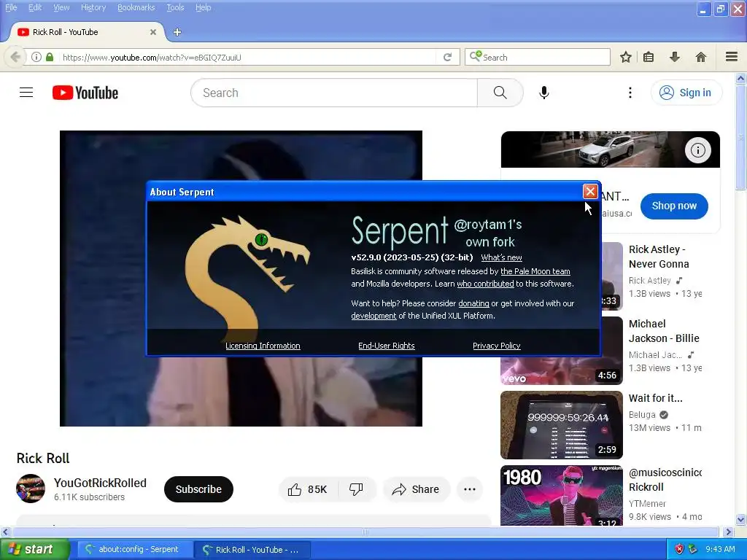Open downloads arrow icon
This screenshot has height=560, width=747.
(x=675, y=57)
